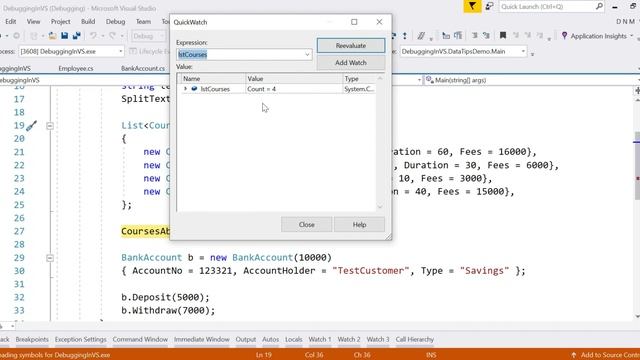640x360 pixels.
Task: Click the Name column header in QuickWatch
Action: point(213,79)
